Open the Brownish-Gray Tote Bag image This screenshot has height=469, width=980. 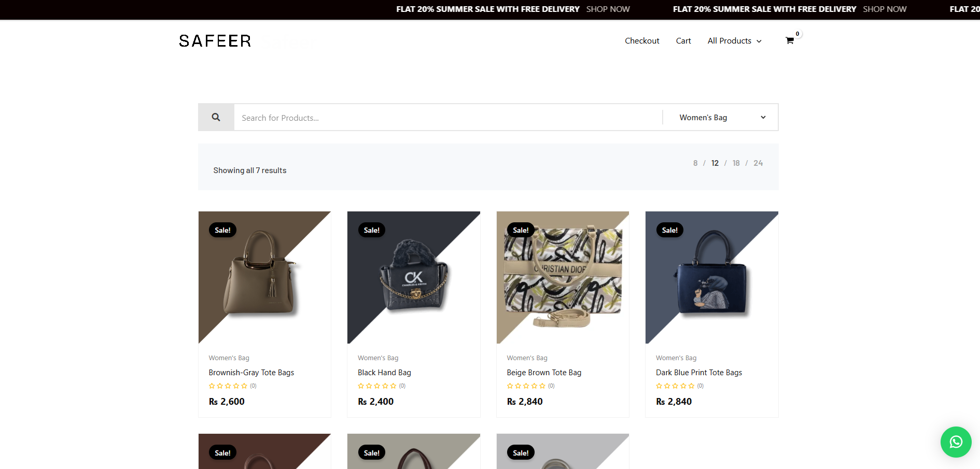tap(264, 277)
